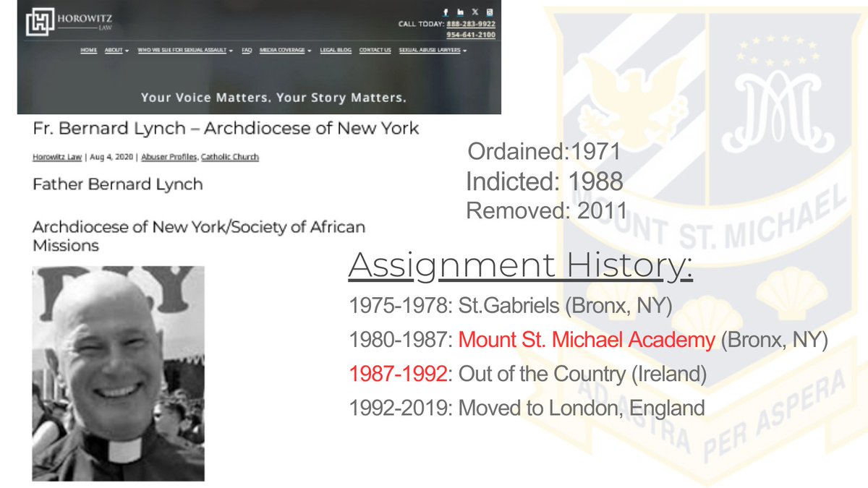This screenshot has width=868, height=488.
Task: Open the X (Twitter) social icon
Action: (x=475, y=12)
